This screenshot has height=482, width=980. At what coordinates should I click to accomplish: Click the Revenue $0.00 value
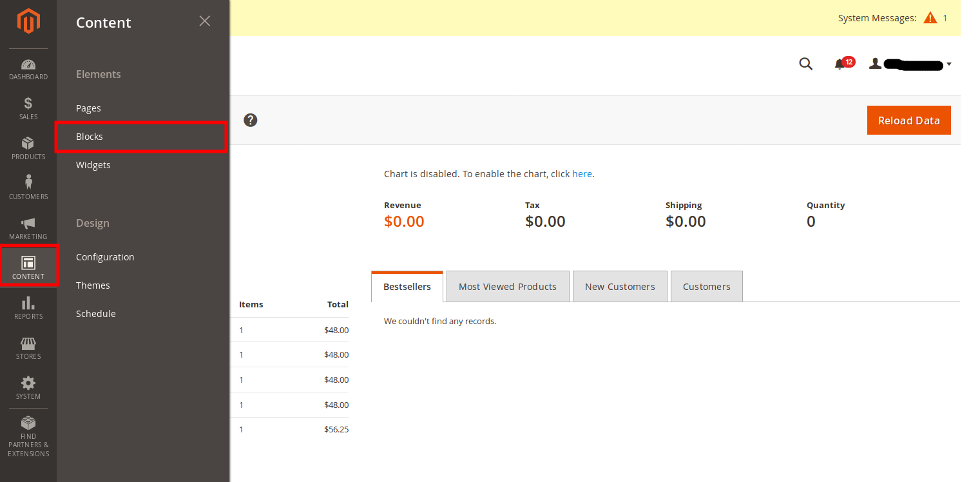tap(404, 222)
